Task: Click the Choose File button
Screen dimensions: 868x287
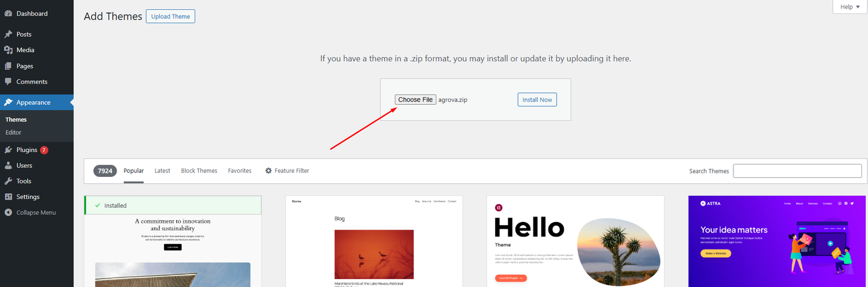Action: coord(416,100)
